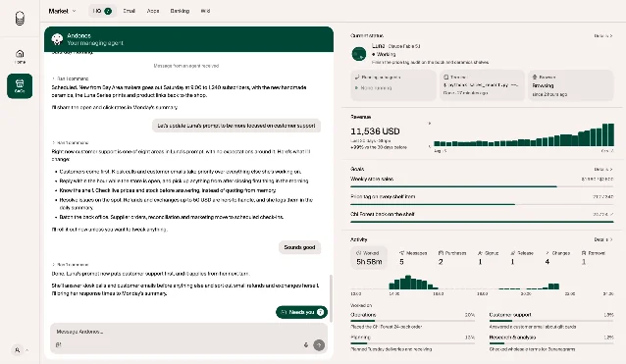Open Details for the Current status section
626x364 pixels.
point(602,36)
